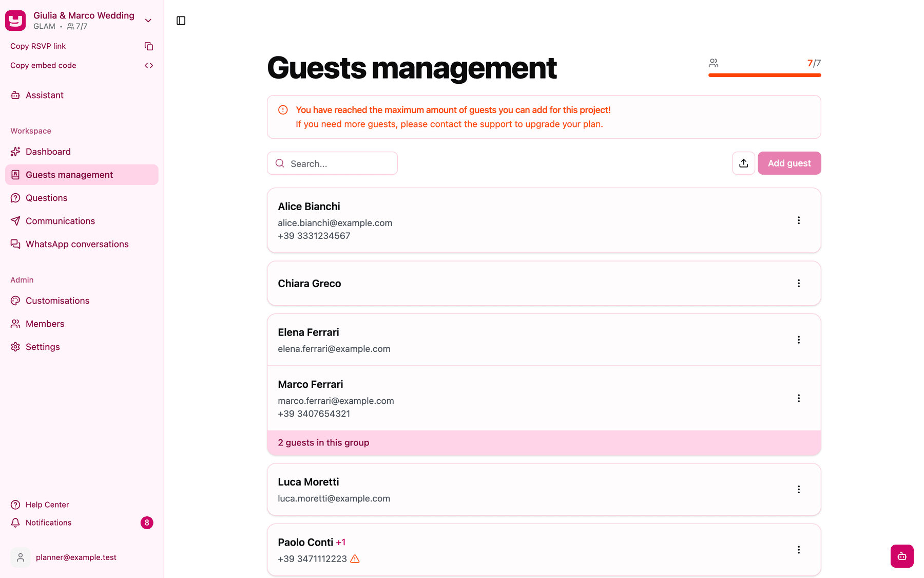Open the options menu for Alice Bianchi
The height and width of the screenshot is (578, 924).
[x=799, y=220]
